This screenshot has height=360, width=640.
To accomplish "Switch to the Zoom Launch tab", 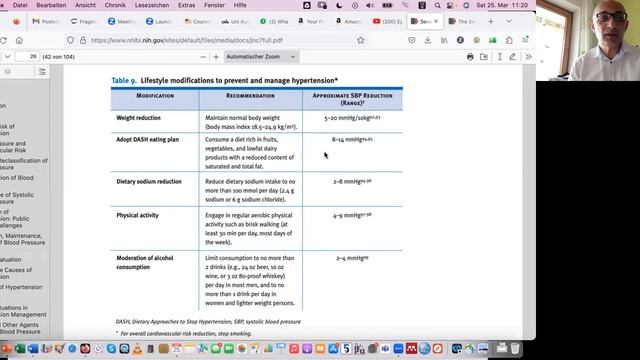I will [x=159, y=21].
